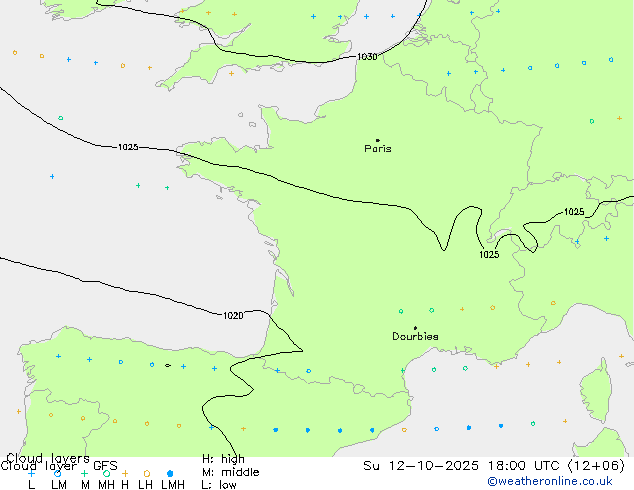Click the date 'Su 12-10-2025 18:00 UTC' text
Screen dimensions: 634x490
tap(463, 466)
